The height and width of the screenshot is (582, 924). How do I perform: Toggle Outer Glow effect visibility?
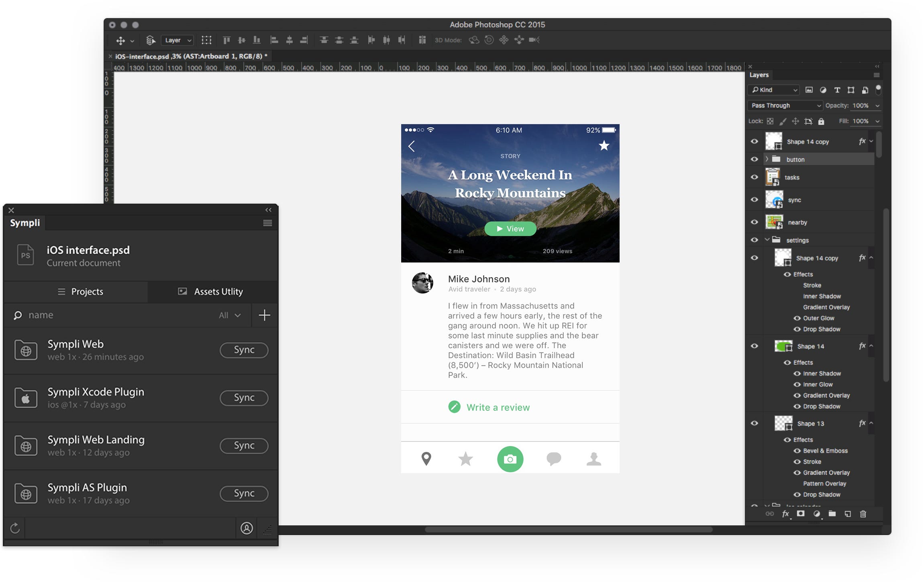click(797, 318)
